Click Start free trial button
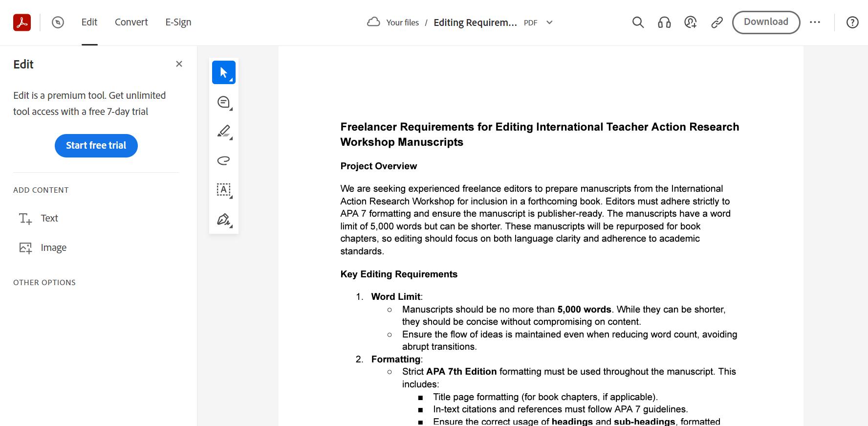The image size is (868, 426). (x=96, y=146)
